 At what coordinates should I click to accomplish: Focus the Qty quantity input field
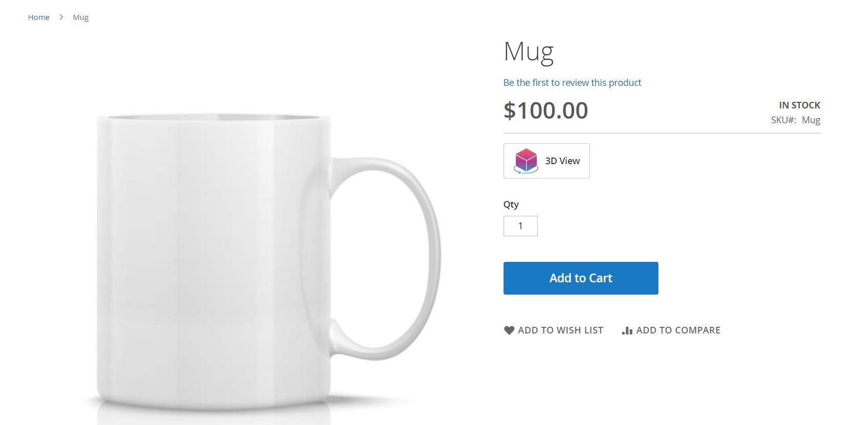click(520, 226)
